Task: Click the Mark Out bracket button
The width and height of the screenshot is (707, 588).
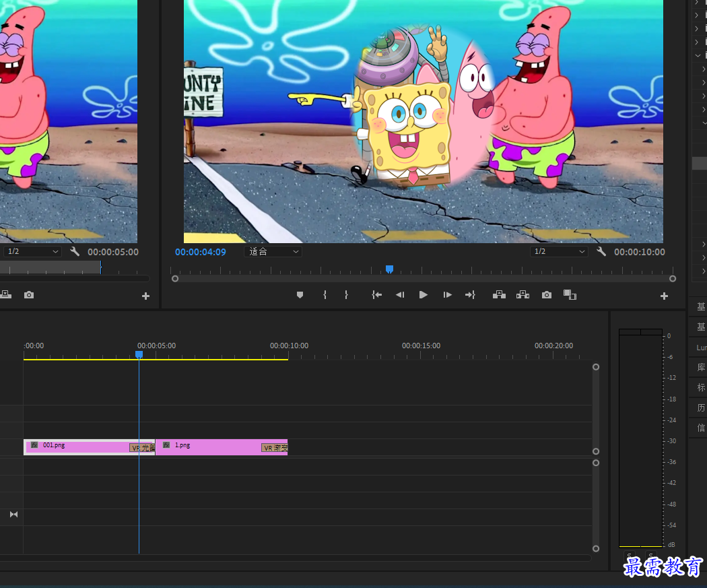Action: (346, 295)
